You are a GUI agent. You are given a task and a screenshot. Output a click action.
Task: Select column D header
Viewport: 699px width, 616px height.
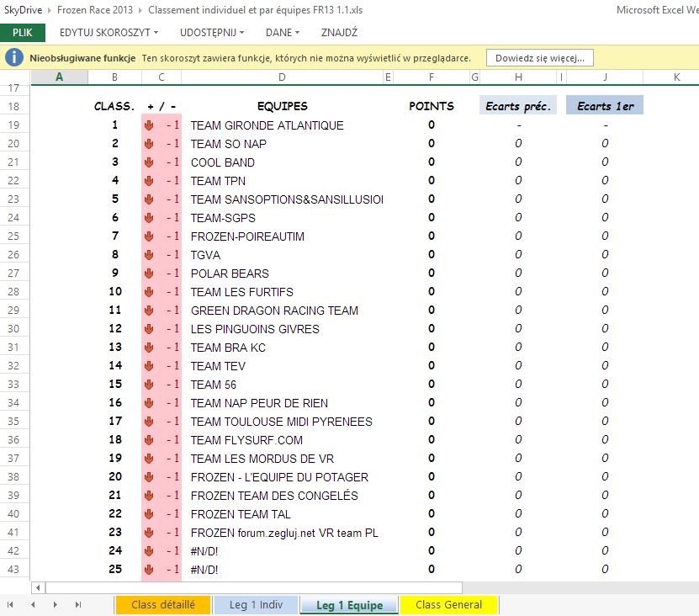tap(282, 77)
